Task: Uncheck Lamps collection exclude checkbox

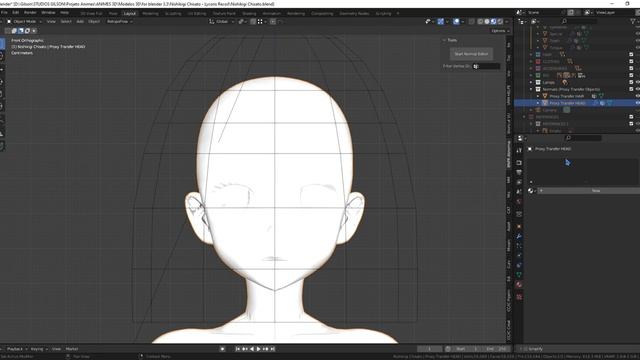Action: pos(631,82)
